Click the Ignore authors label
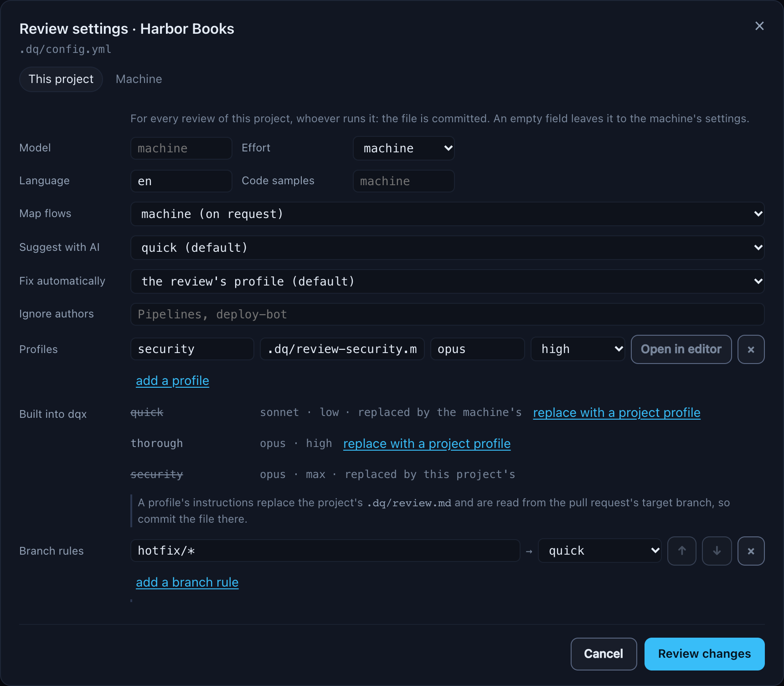The height and width of the screenshot is (686, 784). pos(57,314)
